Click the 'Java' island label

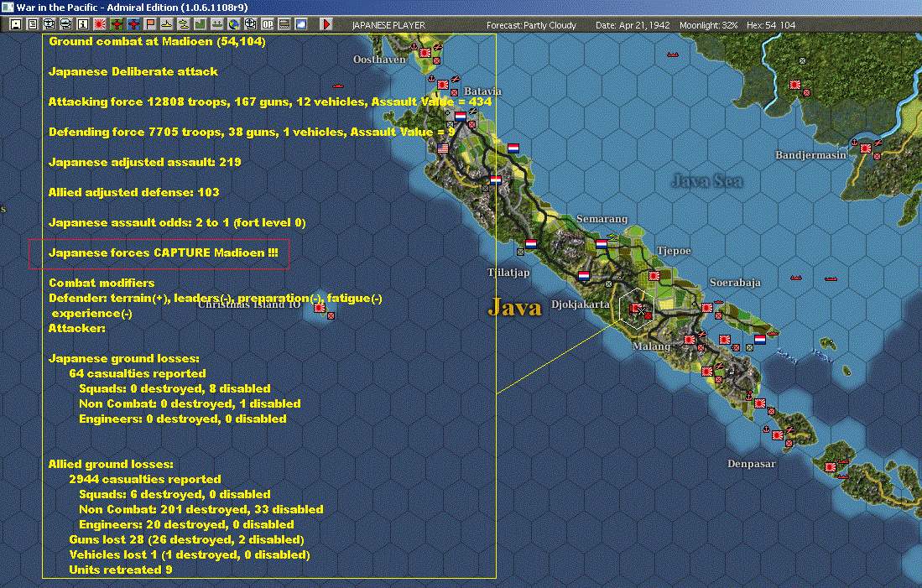click(x=514, y=307)
